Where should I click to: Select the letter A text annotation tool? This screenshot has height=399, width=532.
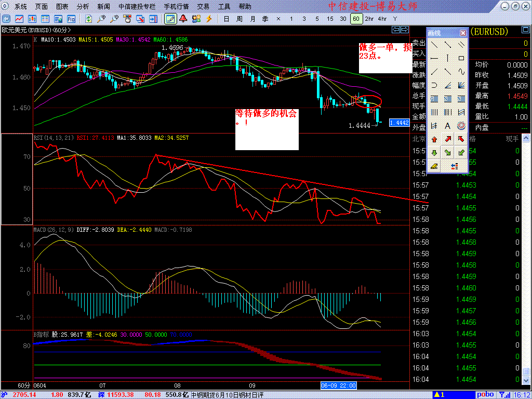448,126
